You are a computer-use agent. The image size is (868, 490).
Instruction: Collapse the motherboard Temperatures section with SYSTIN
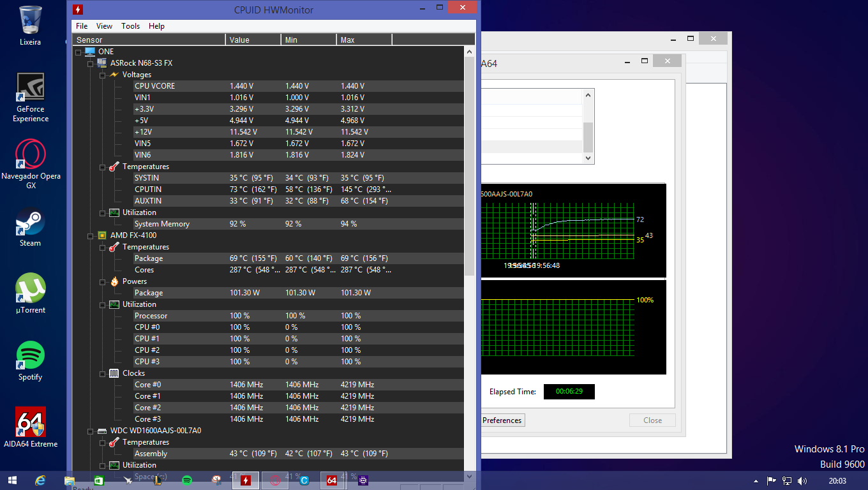tap(102, 167)
